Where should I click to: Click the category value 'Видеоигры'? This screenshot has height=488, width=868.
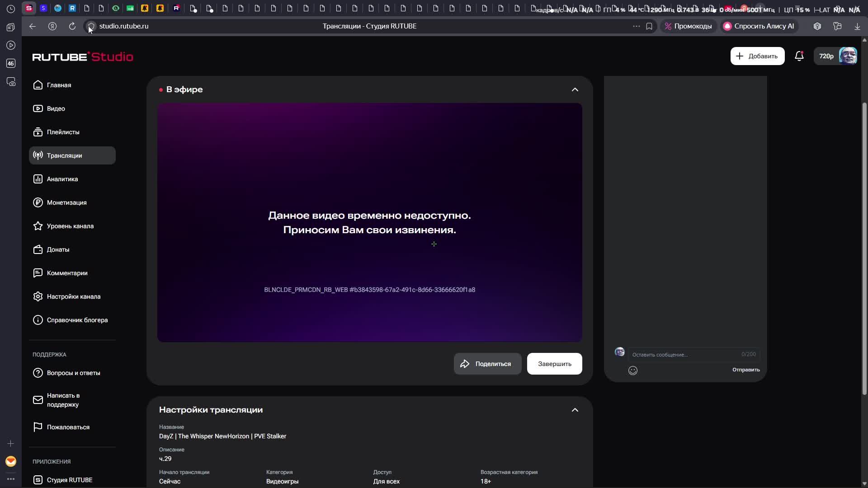coord(283,481)
